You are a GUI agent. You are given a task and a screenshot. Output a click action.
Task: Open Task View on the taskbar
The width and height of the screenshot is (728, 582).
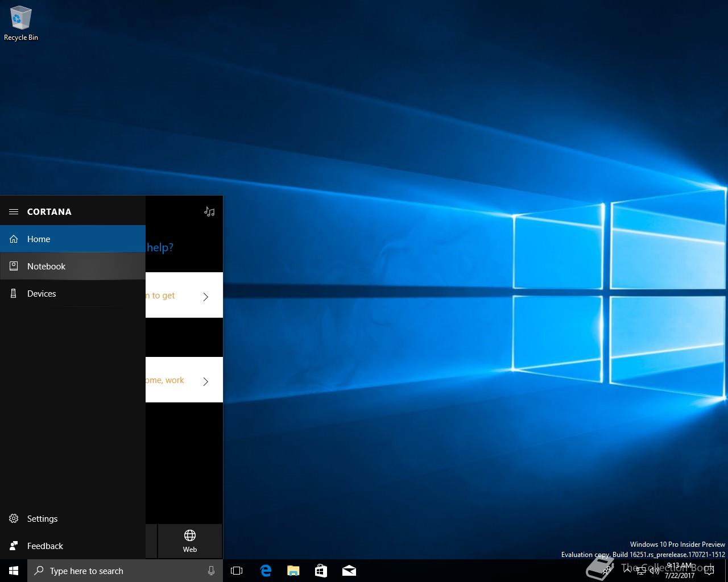[x=237, y=571]
